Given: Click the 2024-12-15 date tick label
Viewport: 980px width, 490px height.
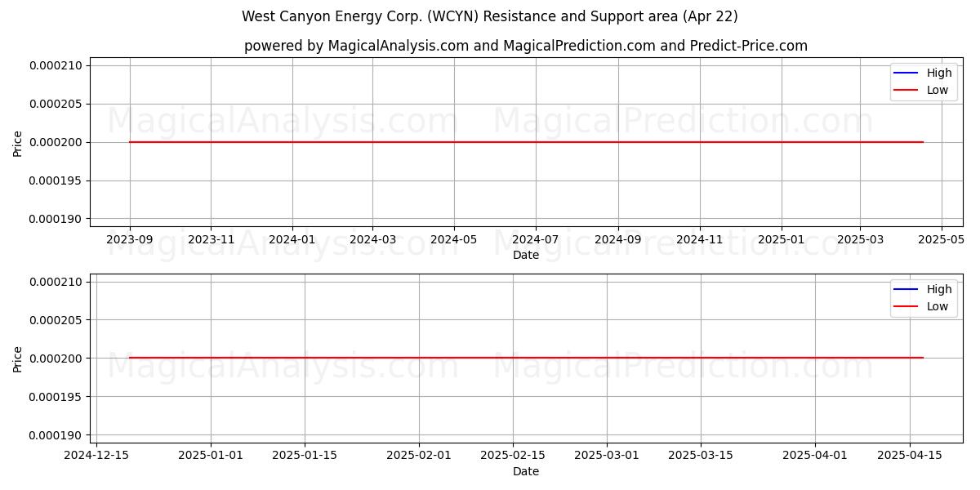Looking at the screenshot, I should tap(96, 457).
